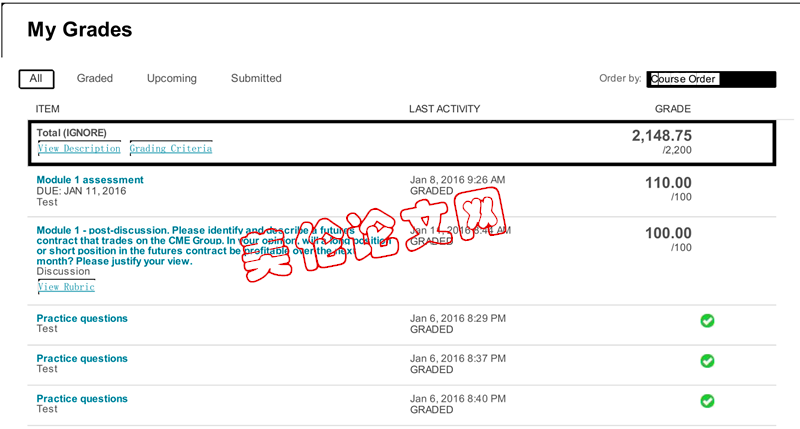
Task: Open the Submitted tab
Action: 256,78
